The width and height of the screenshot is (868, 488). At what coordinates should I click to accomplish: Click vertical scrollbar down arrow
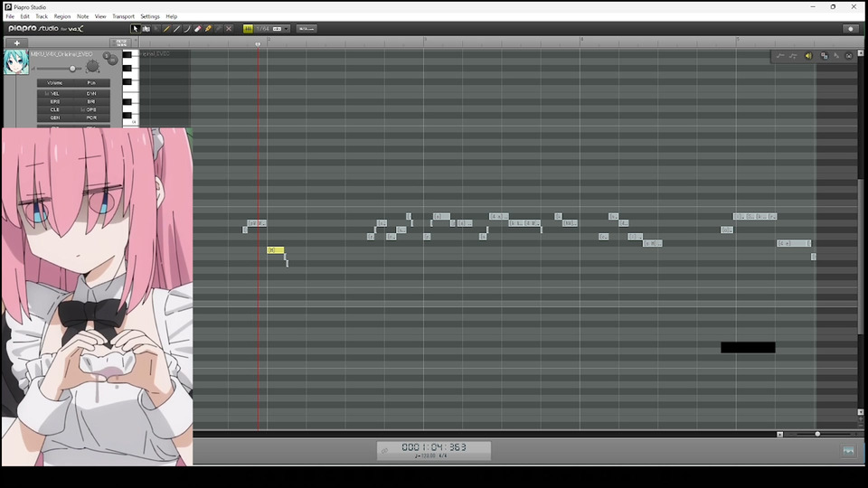[x=860, y=412]
